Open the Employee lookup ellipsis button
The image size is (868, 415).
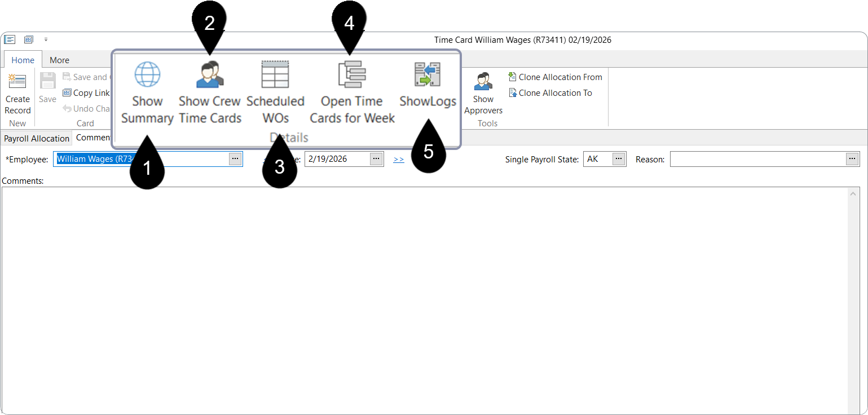tap(235, 159)
